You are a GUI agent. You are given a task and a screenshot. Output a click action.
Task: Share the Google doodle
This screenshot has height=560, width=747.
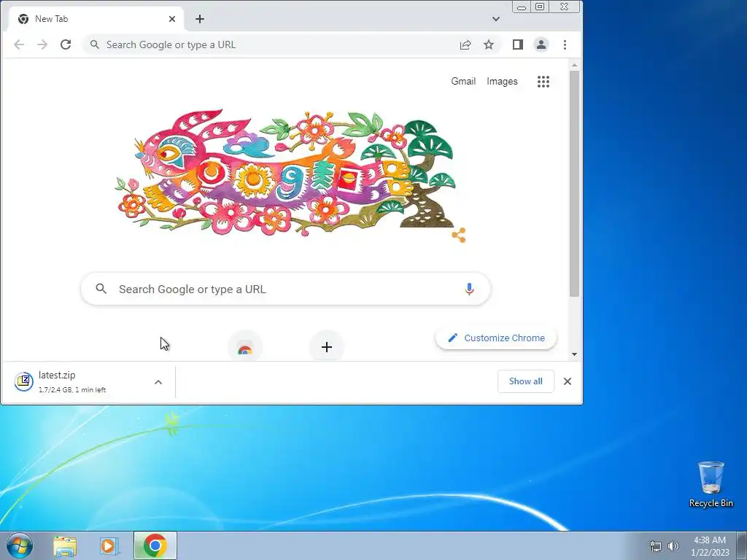tap(459, 235)
